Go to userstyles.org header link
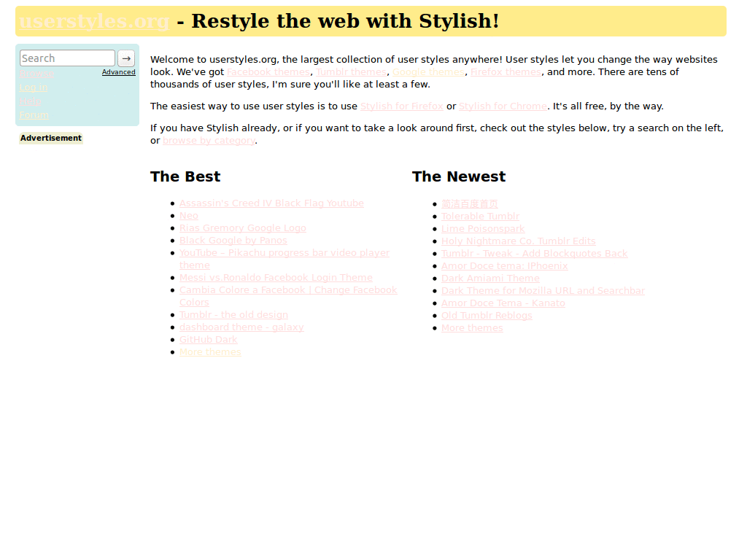This screenshot has height=560, width=747. [94, 21]
